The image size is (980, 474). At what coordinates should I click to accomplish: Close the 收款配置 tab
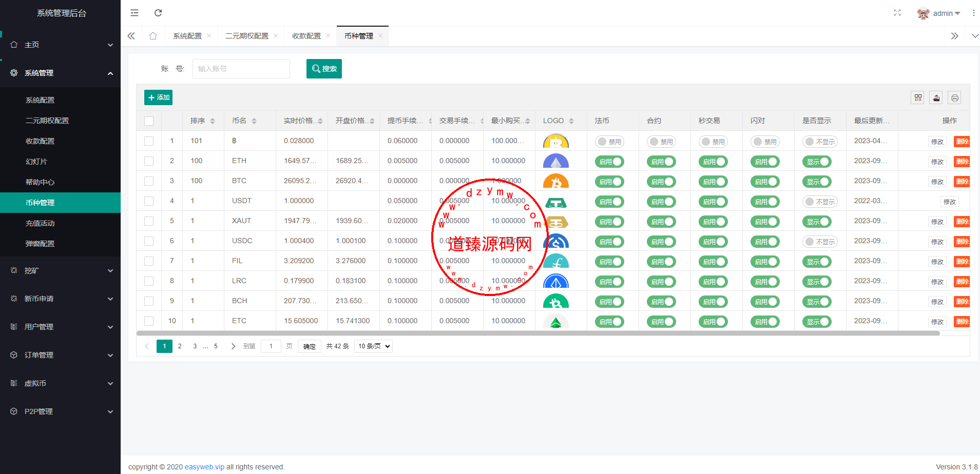328,35
